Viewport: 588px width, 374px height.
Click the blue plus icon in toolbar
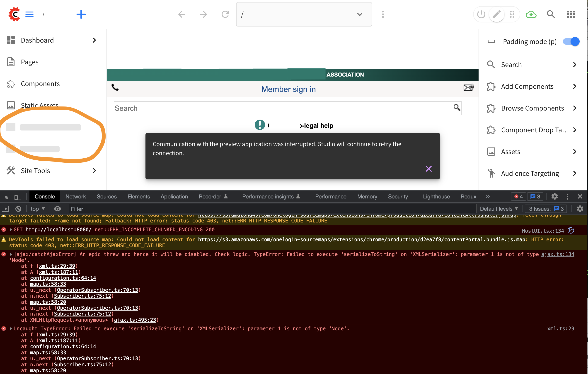[81, 14]
